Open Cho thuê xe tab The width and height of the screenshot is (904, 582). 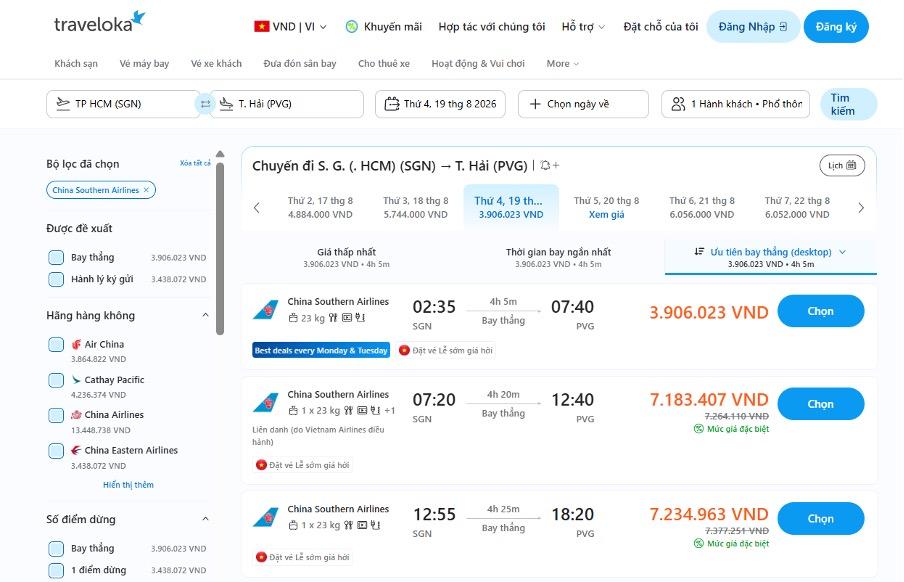(x=384, y=63)
